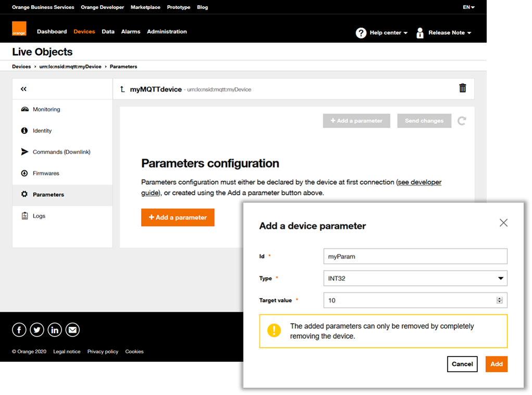Select Logs in the sidebar
Image resolution: width=532 pixels, height=395 pixels.
(x=62, y=216)
